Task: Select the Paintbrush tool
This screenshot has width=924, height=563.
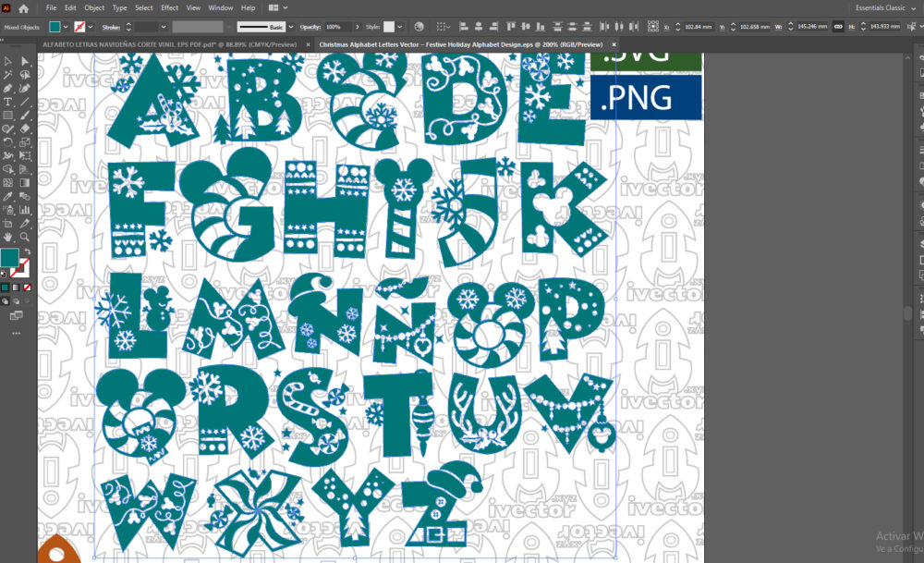Action: [x=25, y=116]
